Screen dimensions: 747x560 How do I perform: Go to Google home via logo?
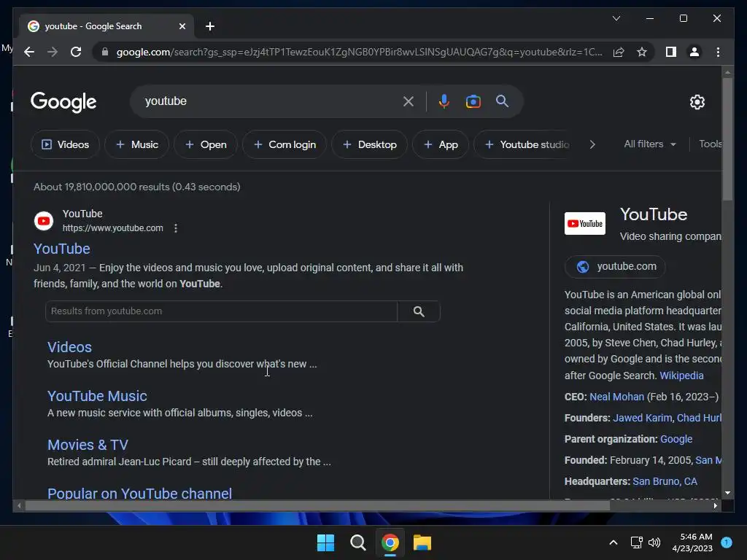tap(63, 102)
